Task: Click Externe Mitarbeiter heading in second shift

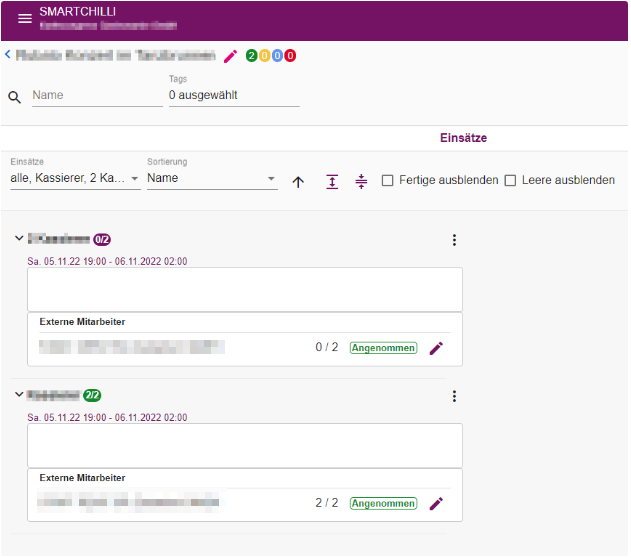Action: click(x=82, y=478)
